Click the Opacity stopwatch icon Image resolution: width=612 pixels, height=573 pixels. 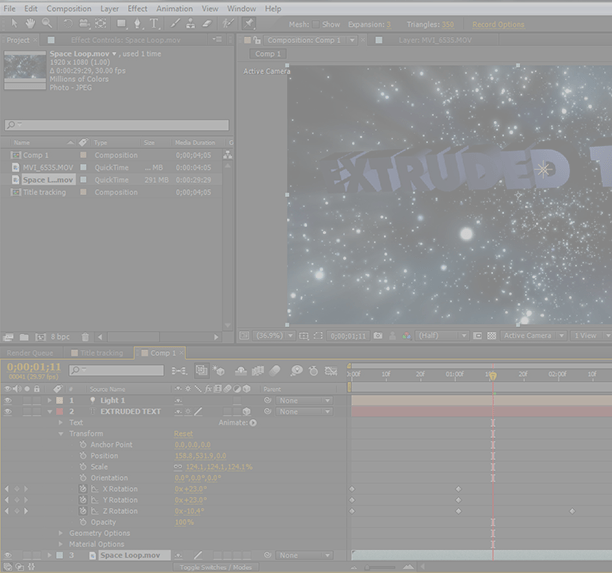point(83,522)
